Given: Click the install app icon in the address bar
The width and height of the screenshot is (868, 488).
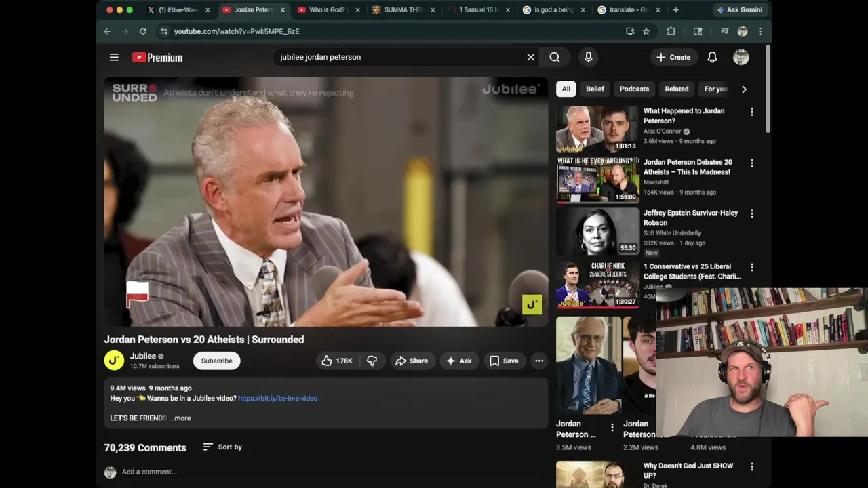Looking at the screenshot, I should coord(630,31).
